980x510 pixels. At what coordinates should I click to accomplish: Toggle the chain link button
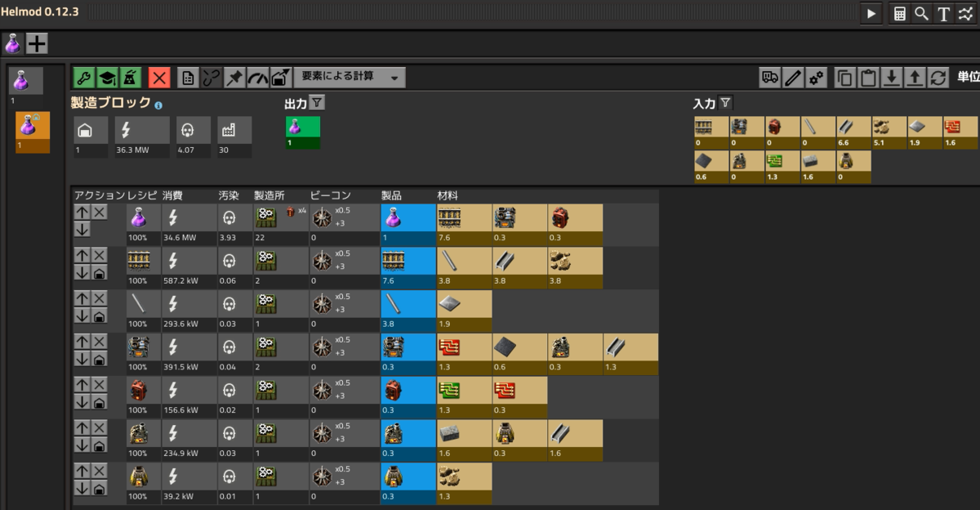tap(212, 78)
